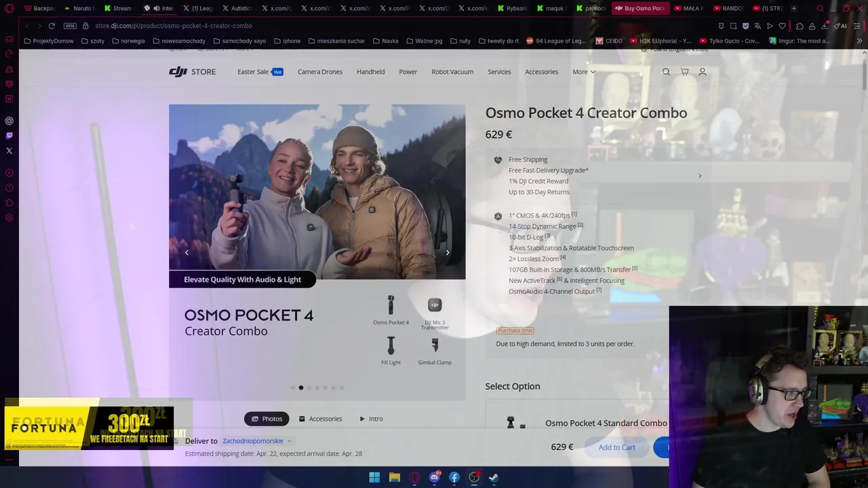This screenshot has width=868, height=488.
Task: Open the DJI Store logo home link
Action: (193, 72)
